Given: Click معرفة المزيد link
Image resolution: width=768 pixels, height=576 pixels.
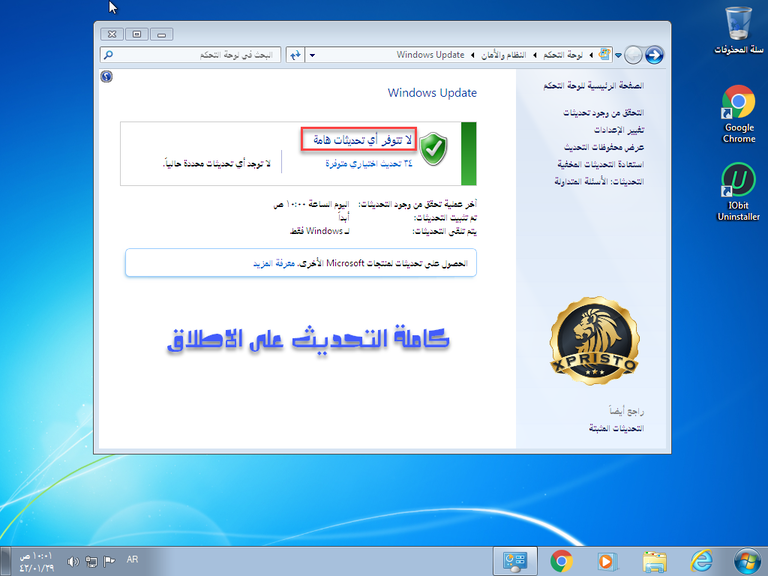Looking at the screenshot, I should (274, 264).
